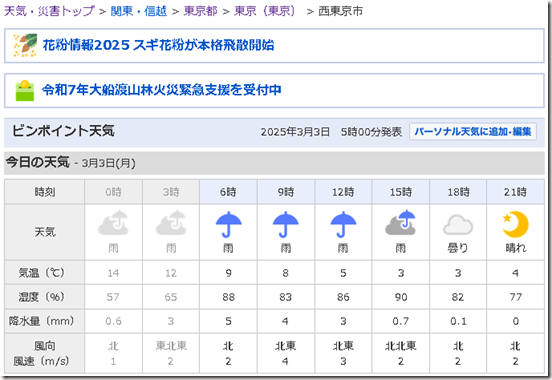Open 花粉情報2025 スギ花粉が本格飛散開始 link
This screenshot has height=380, width=552.
tap(158, 45)
